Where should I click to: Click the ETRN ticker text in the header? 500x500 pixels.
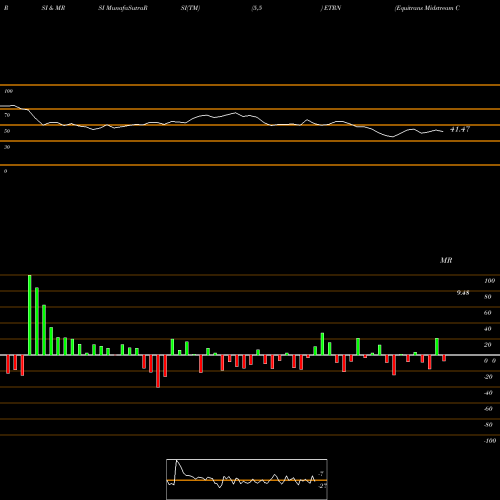tap(332, 8)
